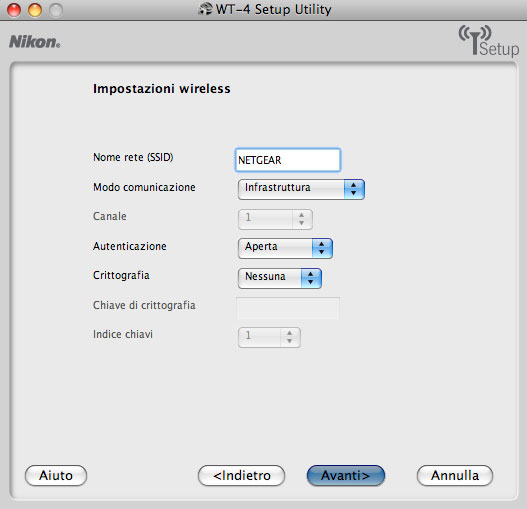The height and width of the screenshot is (509, 527).
Task: Decrease Indice chiavi with the down arrow
Action: pos(289,341)
